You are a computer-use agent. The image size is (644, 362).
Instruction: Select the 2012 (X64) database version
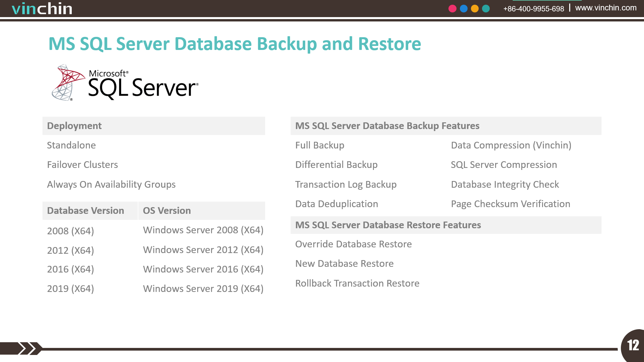(x=70, y=250)
